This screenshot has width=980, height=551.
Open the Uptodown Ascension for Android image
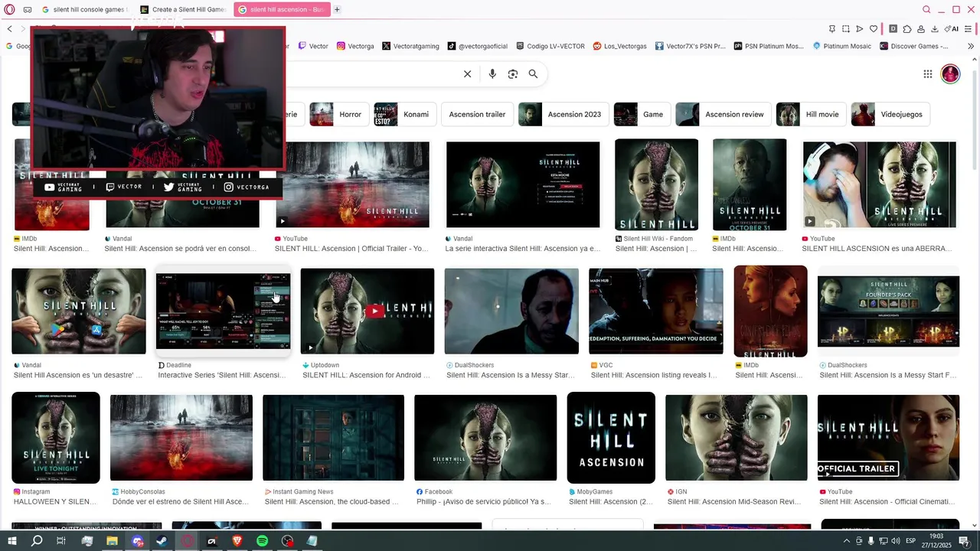tap(367, 311)
